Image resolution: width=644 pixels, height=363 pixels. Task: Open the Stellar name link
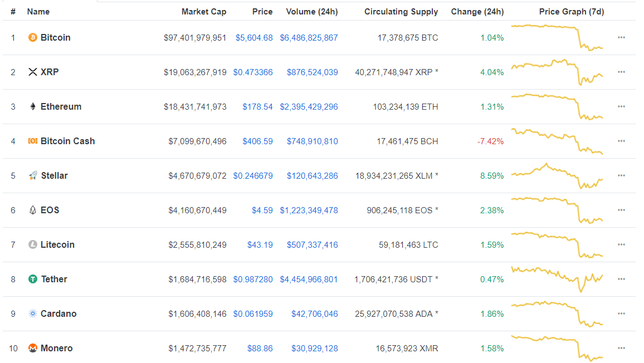(x=54, y=176)
